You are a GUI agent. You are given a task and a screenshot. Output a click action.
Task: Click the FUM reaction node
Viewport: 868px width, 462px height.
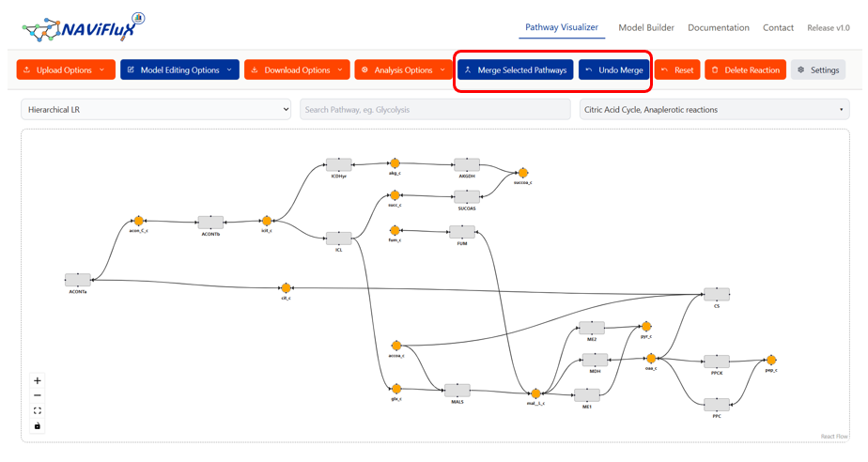tap(461, 231)
